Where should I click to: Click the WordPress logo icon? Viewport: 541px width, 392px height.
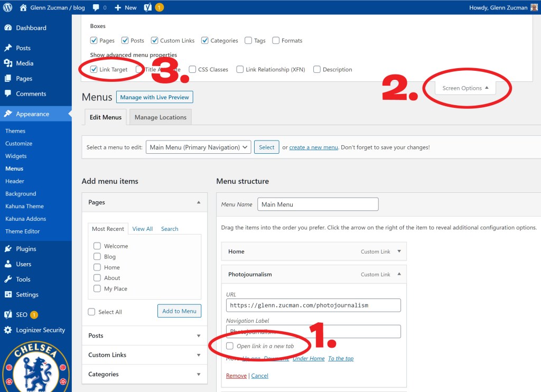pyautogui.click(x=7, y=7)
